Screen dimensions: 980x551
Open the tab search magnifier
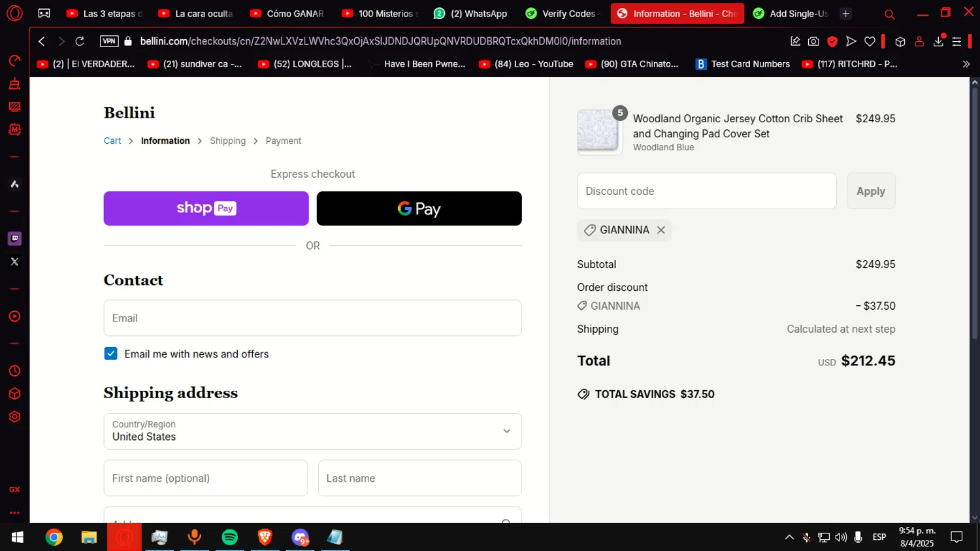[x=889, y=14]
